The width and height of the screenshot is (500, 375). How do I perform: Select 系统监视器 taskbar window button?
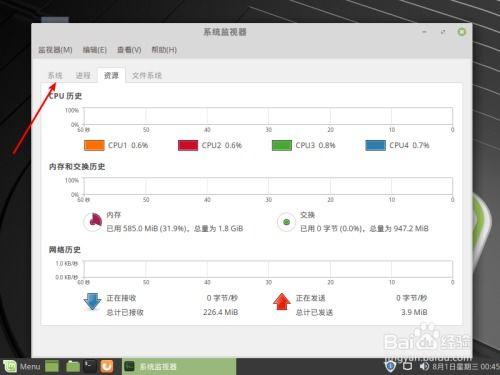point(179,367)
